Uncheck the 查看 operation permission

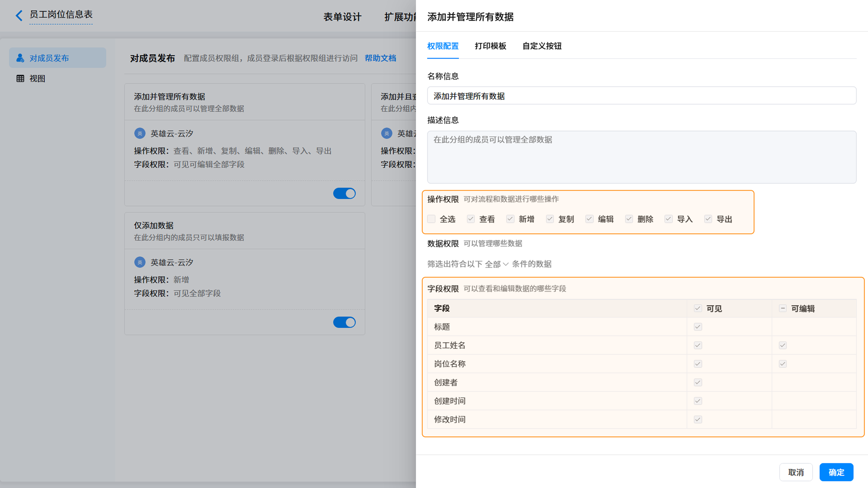pyautogui.click(x=471, y=219)
